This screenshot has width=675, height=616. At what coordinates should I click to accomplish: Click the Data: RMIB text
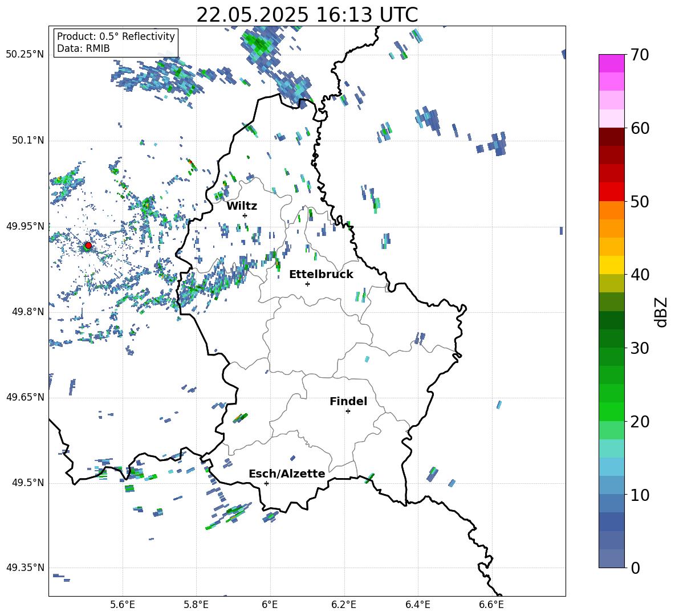(x=83, y=48)
